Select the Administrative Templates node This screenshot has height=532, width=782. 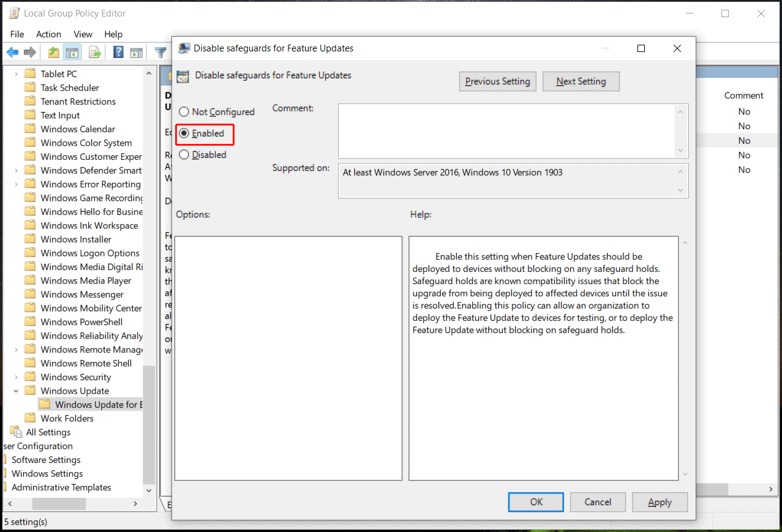click(61, 487)
